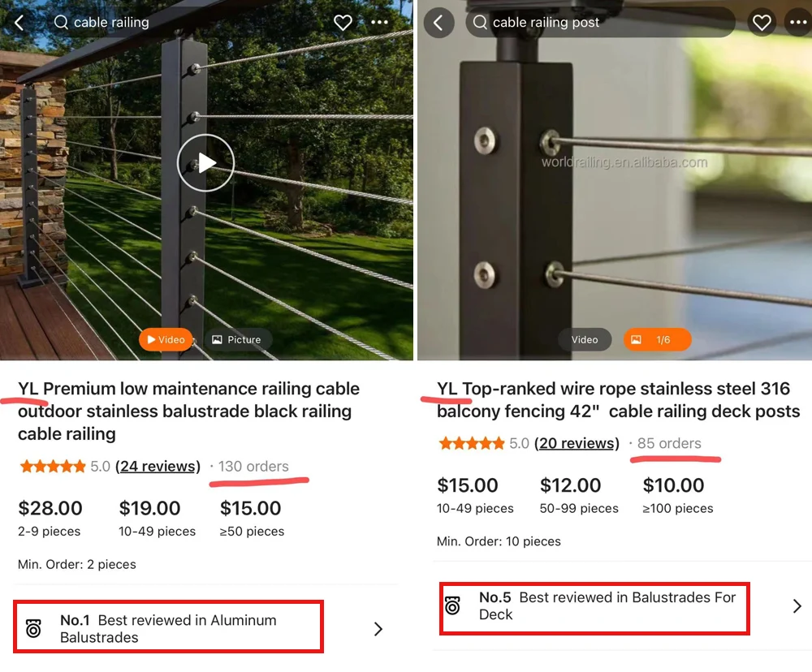The height and width of the screenshot is (672, 812).
Task: Tap the more options ellipsis on right listing
Action: point(797,22)
